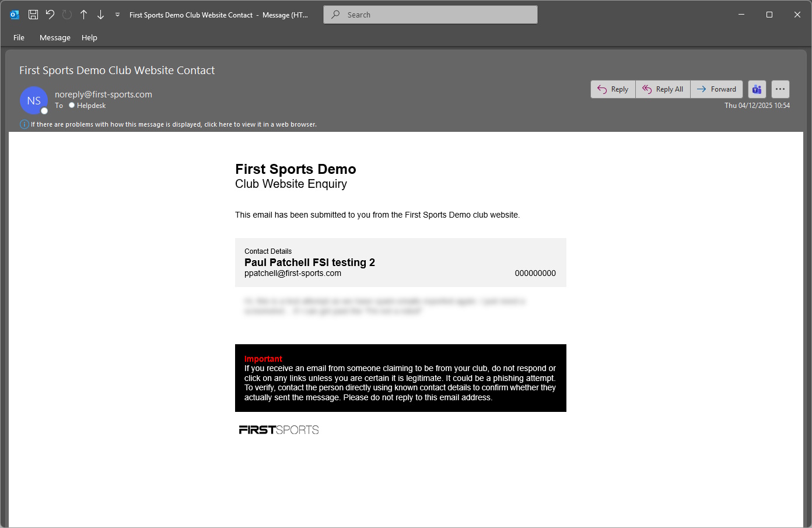Click the Outlook app icon in title bar
The height and width of the screenshot is (528, 812).
tap(15, 15)
